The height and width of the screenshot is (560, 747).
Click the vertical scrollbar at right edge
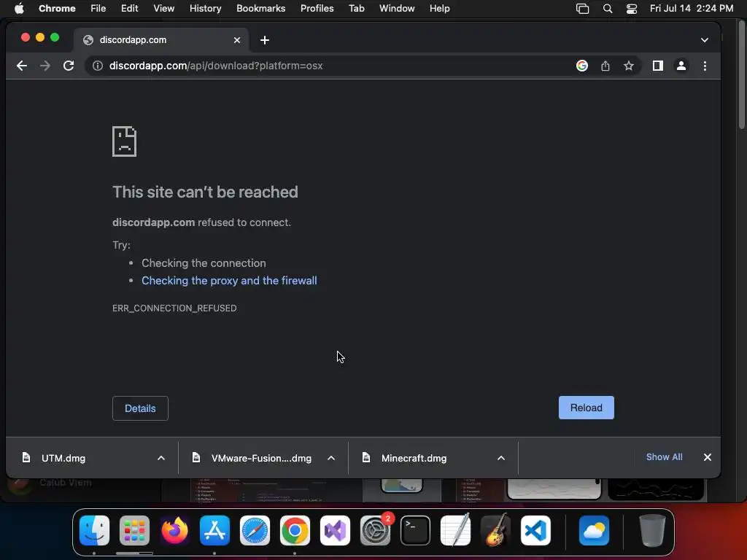(742, 75)
